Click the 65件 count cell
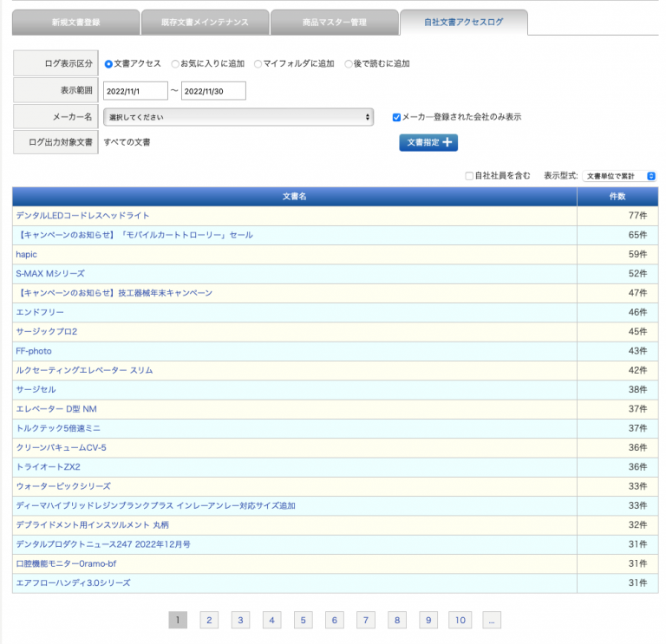Viewport: 666px width, 644px height. point(617,235)
